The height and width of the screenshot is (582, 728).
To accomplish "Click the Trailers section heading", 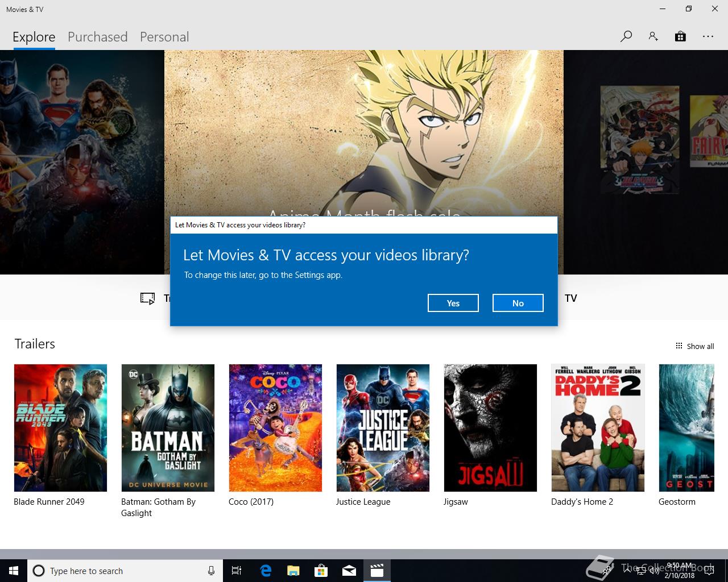I will [35, 344].
